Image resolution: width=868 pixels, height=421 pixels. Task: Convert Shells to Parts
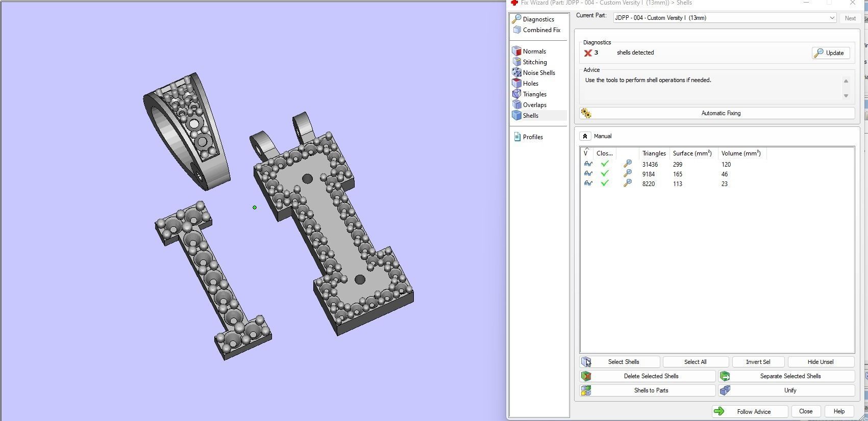[x=648, y=390]
